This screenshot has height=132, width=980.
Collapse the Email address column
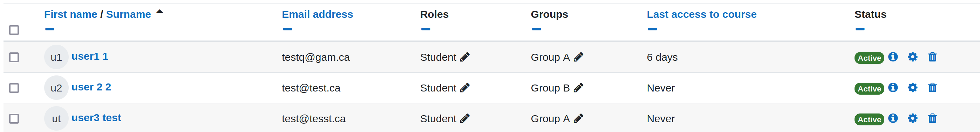click(288, 29)
